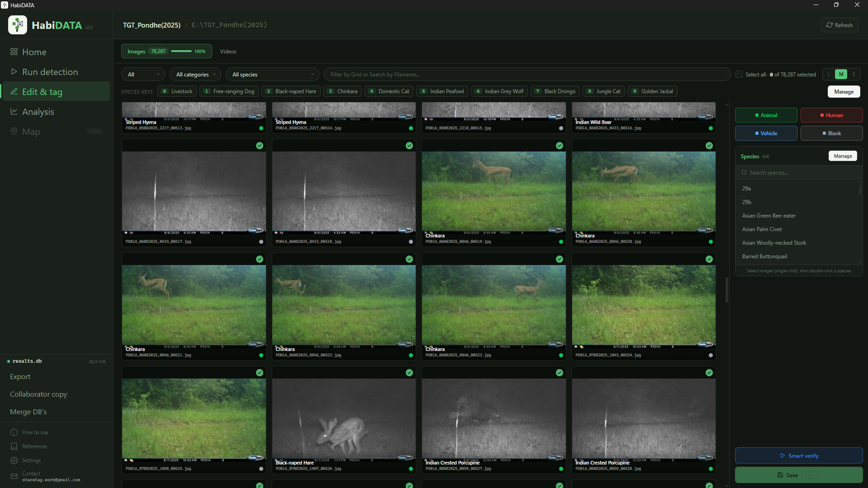Select the Chinkara species key
868x488 pixels.
(342, 91)
